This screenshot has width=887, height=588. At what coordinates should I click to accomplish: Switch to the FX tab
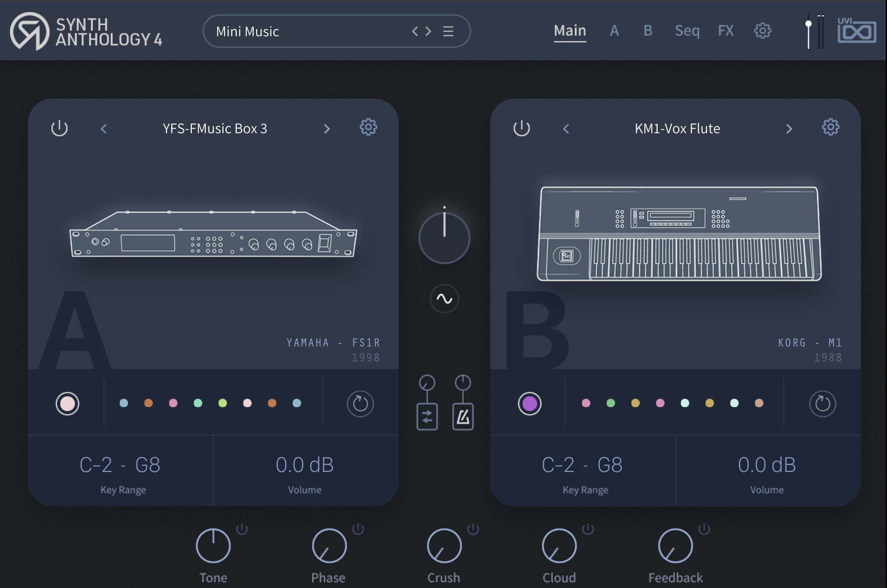point(725,31)
